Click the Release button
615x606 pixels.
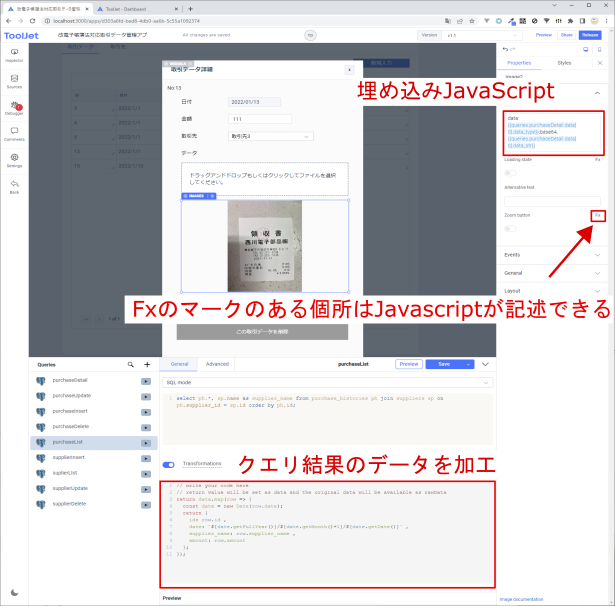click(590, 35)
